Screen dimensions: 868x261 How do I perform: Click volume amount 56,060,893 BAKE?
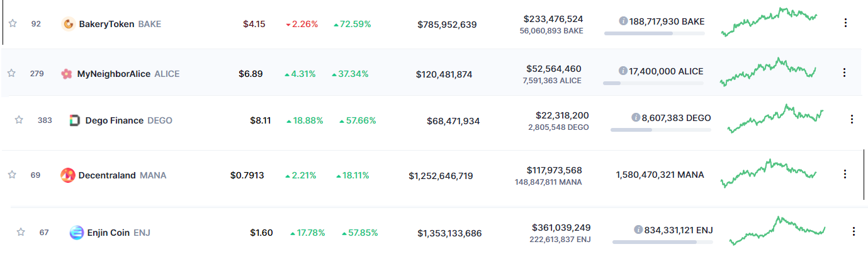[551, 30]
